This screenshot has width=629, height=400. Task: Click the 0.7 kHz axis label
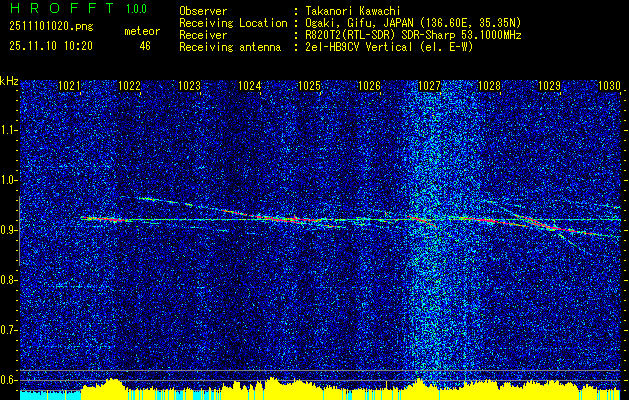point(7,330)
